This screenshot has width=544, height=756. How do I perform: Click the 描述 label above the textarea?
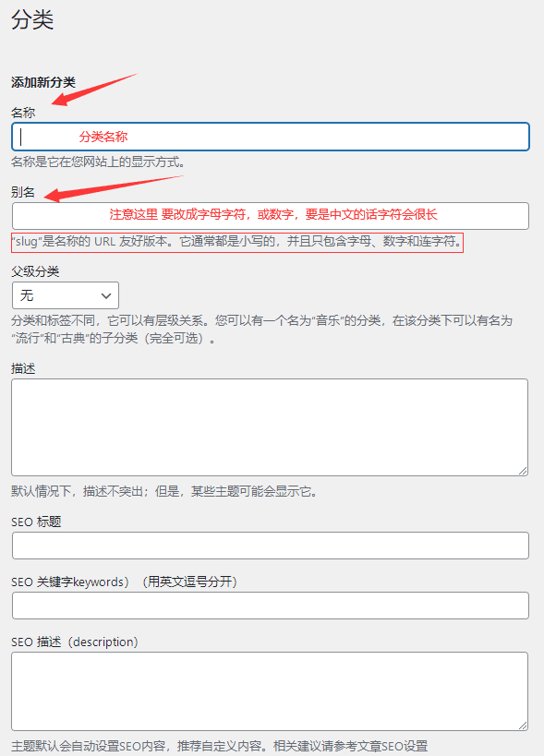pos(23,369)
